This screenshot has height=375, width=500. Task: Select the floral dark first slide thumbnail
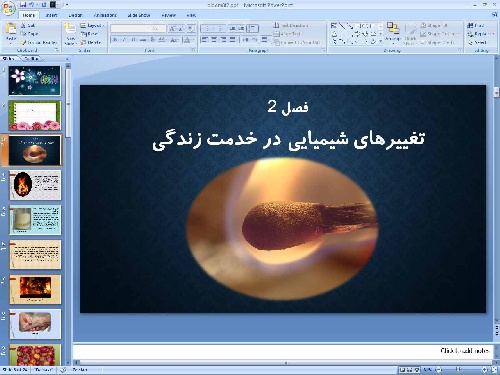(35, 81)
